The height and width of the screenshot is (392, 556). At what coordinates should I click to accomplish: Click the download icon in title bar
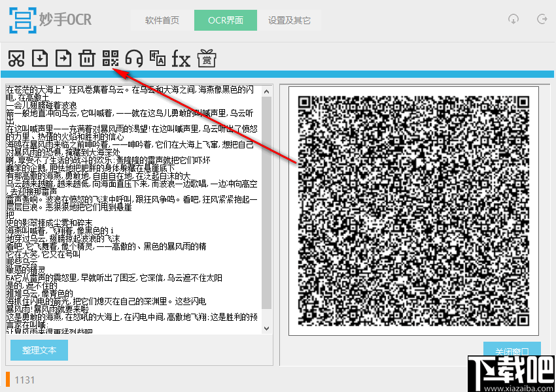(513, 19)
